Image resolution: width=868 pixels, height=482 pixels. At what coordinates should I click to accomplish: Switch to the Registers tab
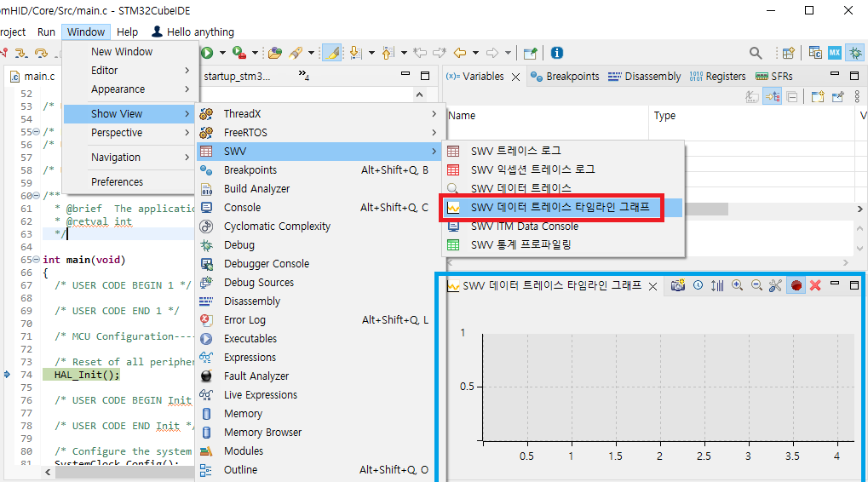pyautogui.click(x=717, y=77)
